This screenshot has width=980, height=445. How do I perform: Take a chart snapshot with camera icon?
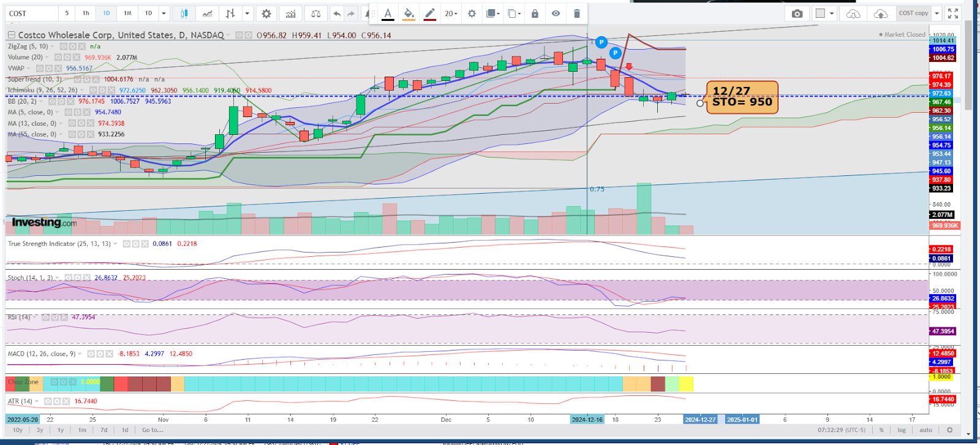[797, 13]
